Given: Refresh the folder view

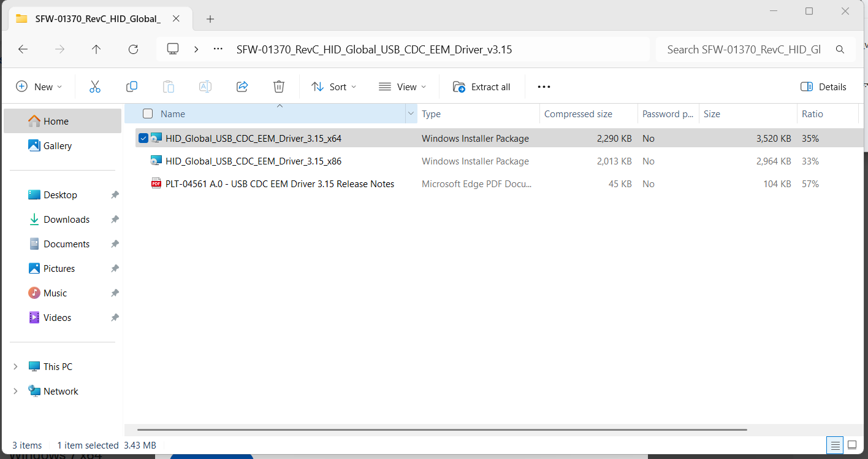Looking at the screenshot, I should coord(133,50).
